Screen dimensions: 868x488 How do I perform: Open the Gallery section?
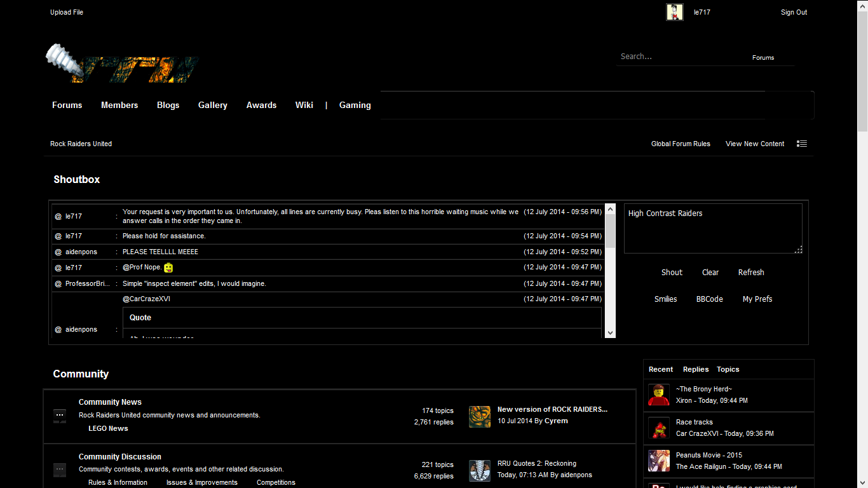tap(213, 105)
